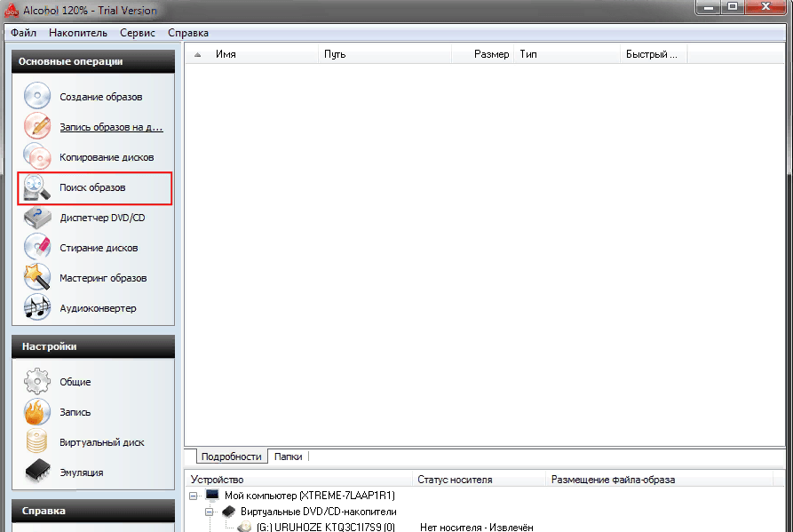Click the Размещение файла-образа column header
The image size is (793, 532).
pyautogui.click(x=660, y=480)
